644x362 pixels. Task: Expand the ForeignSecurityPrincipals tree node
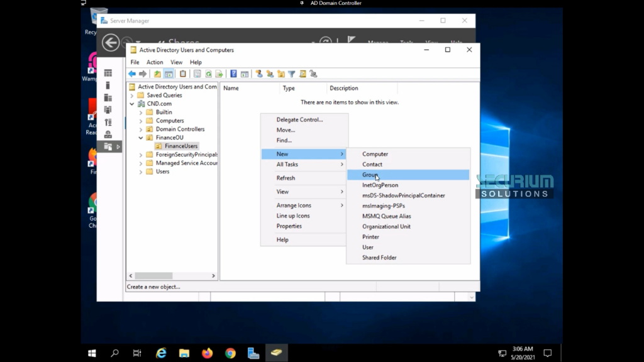[140, 155]
